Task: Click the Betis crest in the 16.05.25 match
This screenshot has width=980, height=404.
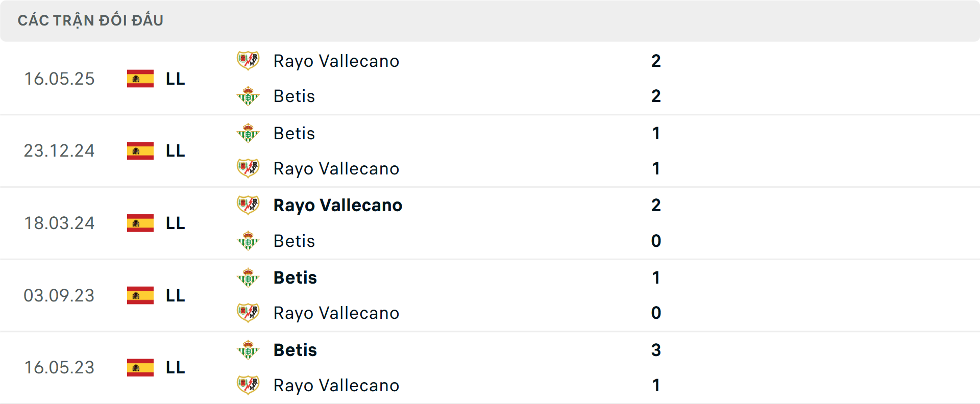Action: click(x=248, y=96)
